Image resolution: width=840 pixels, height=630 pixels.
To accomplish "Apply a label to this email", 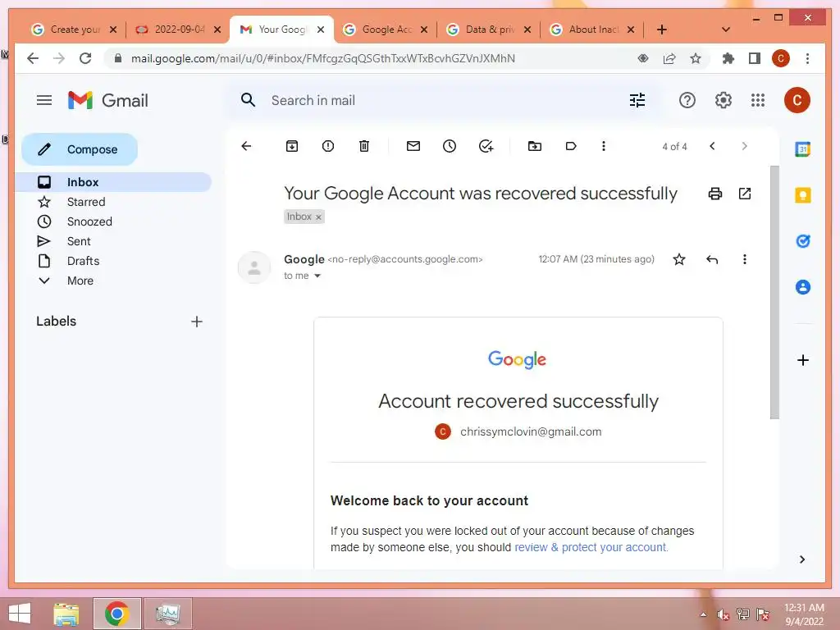I will (x=571, y=146).
